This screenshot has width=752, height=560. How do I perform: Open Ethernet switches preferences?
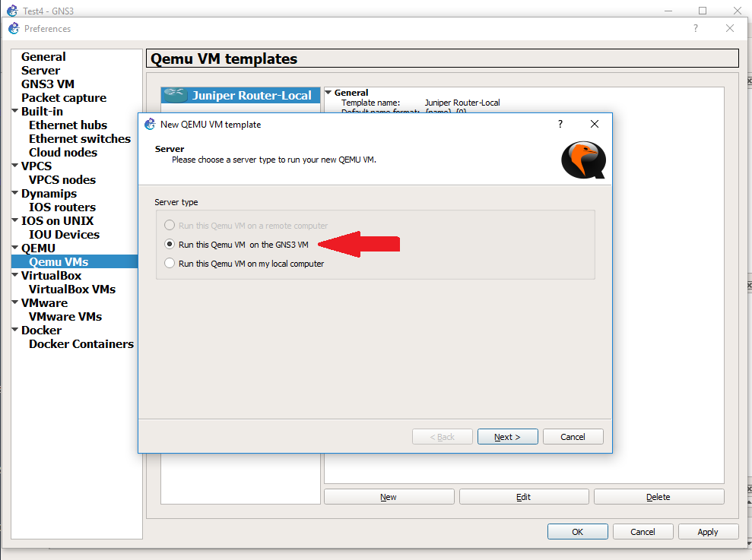80,138
